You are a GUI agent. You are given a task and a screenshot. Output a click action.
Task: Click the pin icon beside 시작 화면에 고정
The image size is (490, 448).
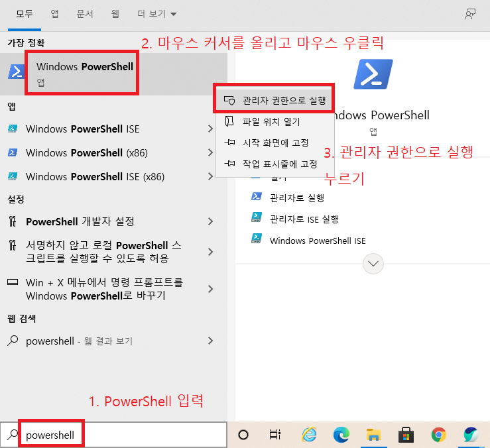tap(229, 142)
